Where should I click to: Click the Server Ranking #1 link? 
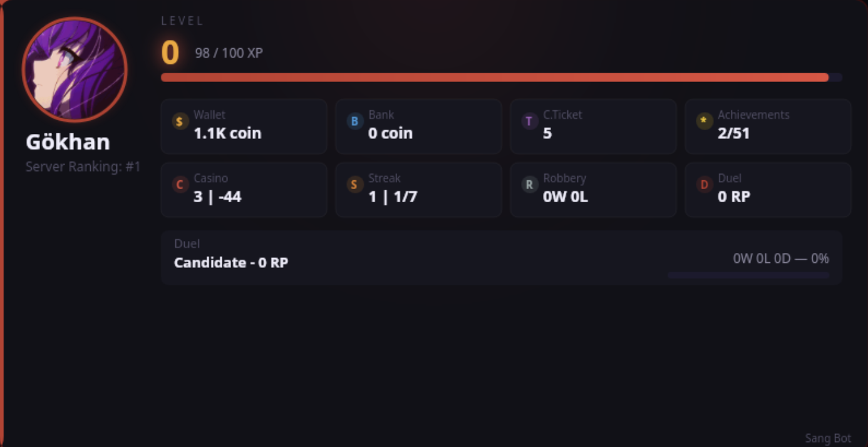click(83, 167)
